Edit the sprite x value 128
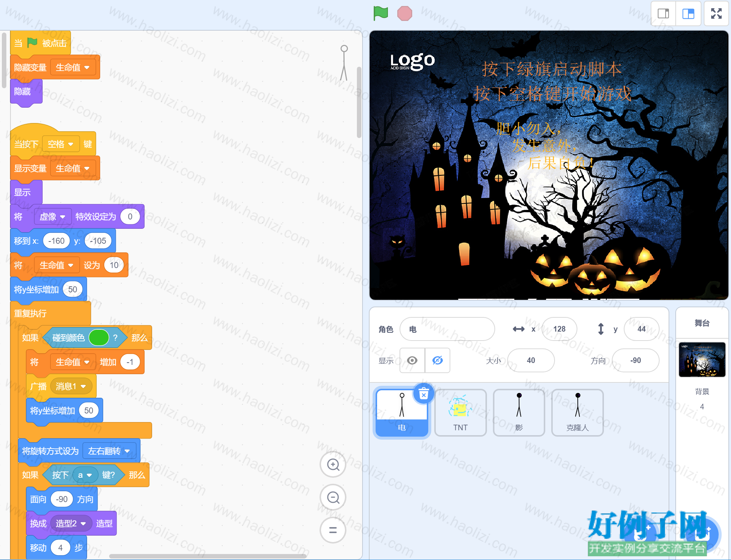 559,329
